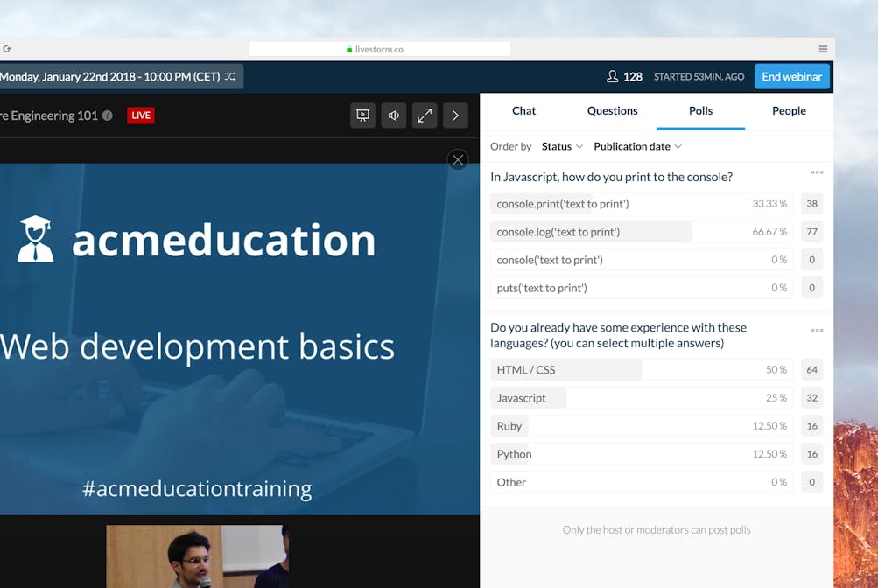Screen dimensions: 878x588
Task: Mute the webinar audio speaker icon
Action: click(394, 115)
